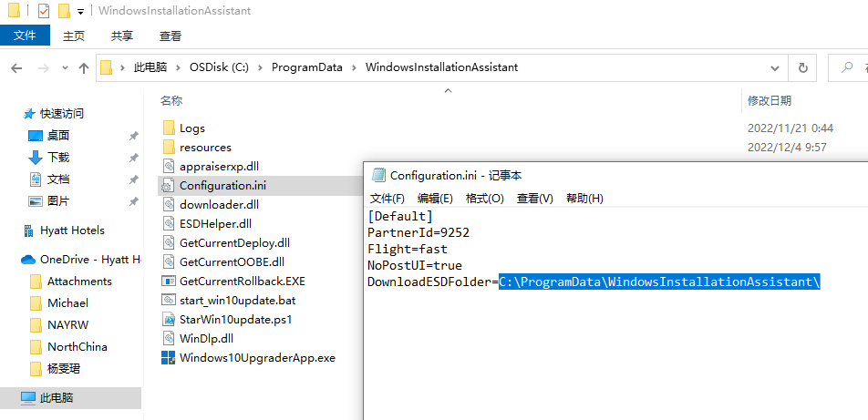
Task: Select the GetCurrentRollback.EXE file icon
Action: coord(169,282)
